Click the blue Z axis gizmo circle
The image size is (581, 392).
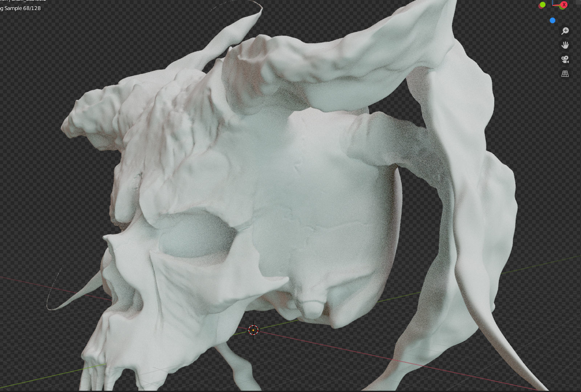click(x=553, y=21)
